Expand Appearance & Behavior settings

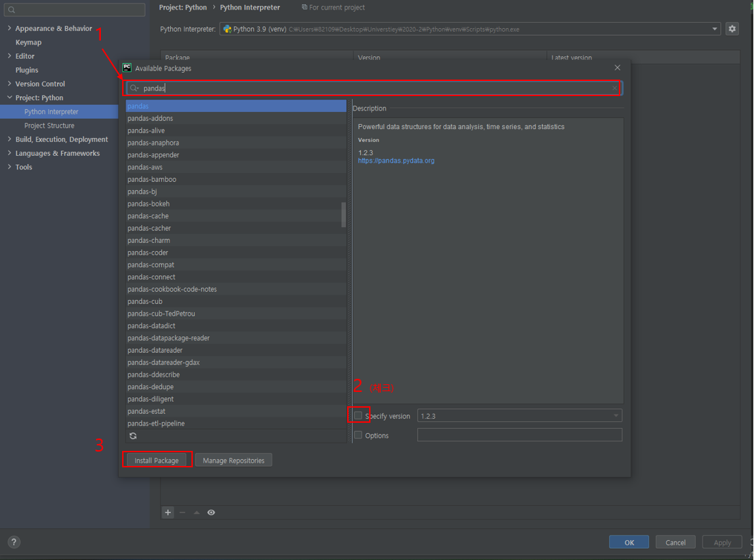tap(9, 28)
